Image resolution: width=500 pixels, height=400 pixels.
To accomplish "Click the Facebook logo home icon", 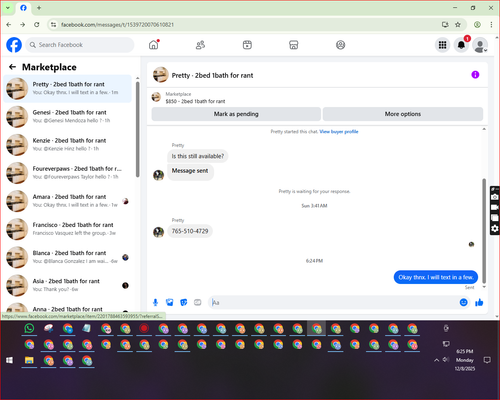I will [x=14, y=45].
